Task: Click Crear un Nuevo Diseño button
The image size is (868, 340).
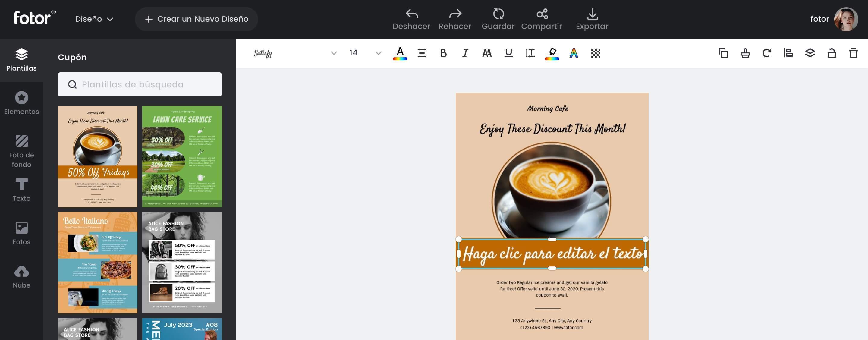Action: click(197, 19)
